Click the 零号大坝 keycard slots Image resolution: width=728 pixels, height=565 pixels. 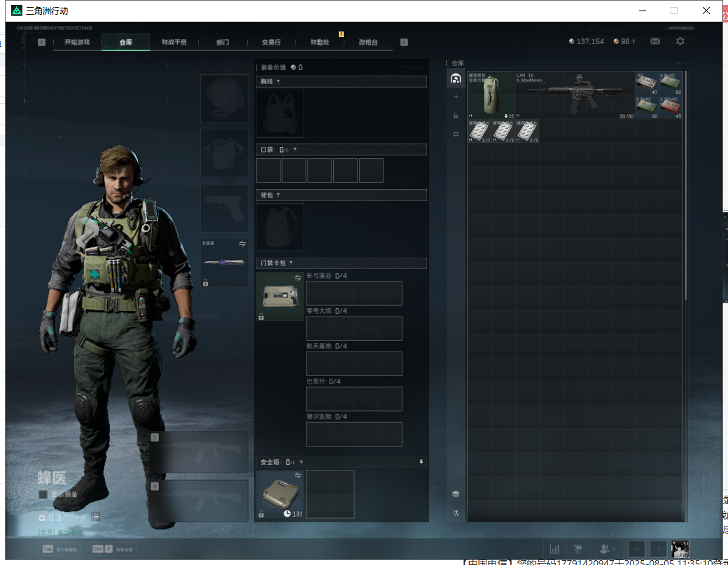(x=354, y=328)
